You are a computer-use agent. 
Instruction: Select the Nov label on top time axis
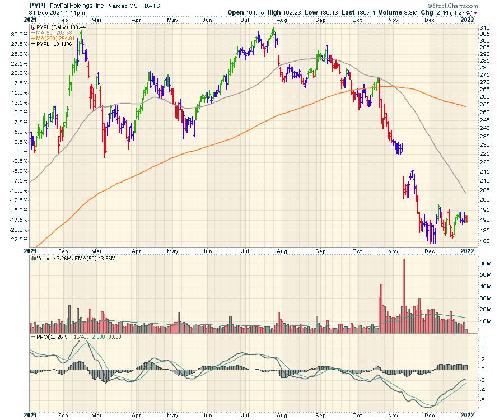pos(394,20)
